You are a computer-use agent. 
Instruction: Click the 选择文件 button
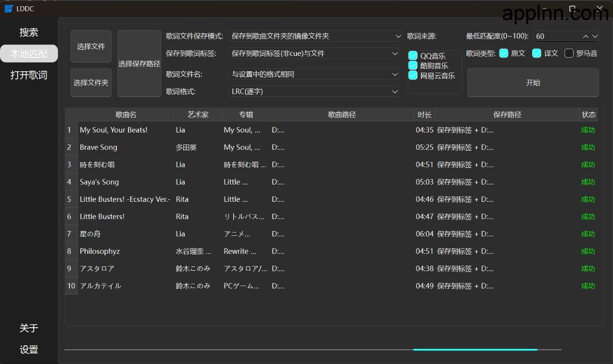[x=91, y=46]
